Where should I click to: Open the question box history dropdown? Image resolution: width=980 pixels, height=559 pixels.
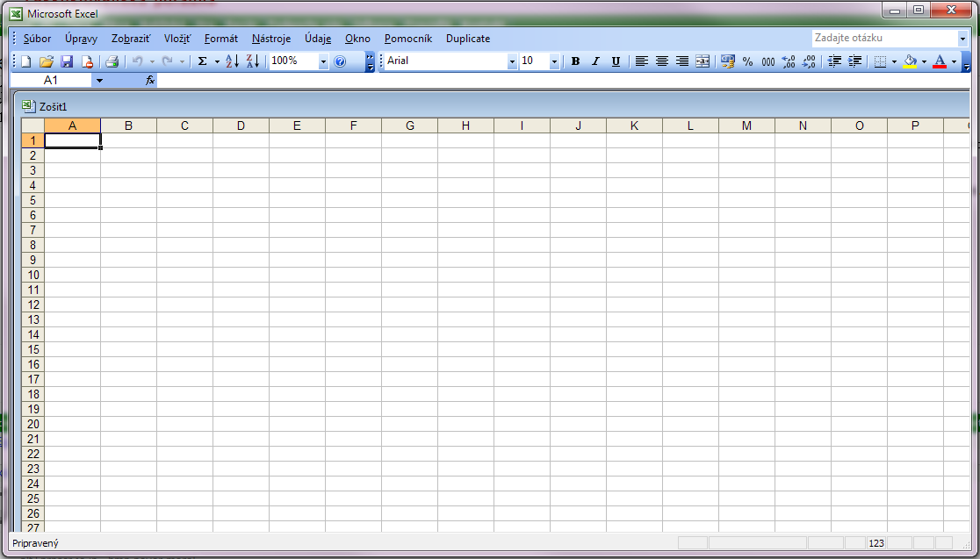[962, 39]
